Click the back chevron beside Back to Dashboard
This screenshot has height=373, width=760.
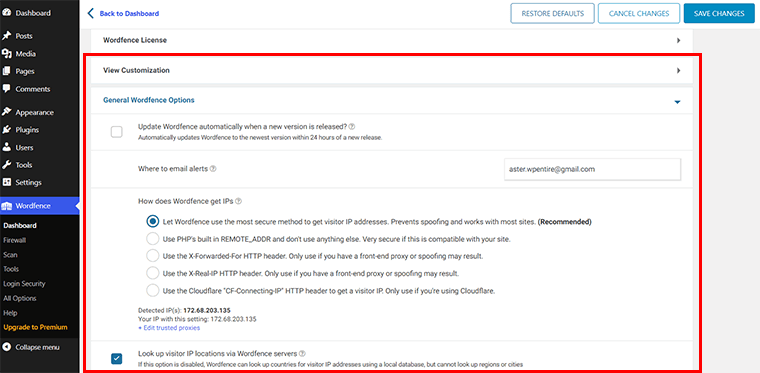pos(90,14)
